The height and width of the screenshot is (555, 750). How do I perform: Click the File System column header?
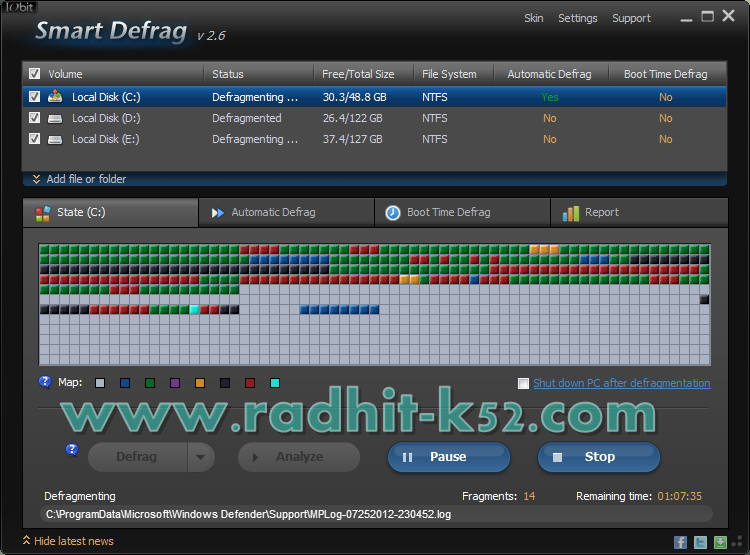pyautogui.click(x=453, y=74)
